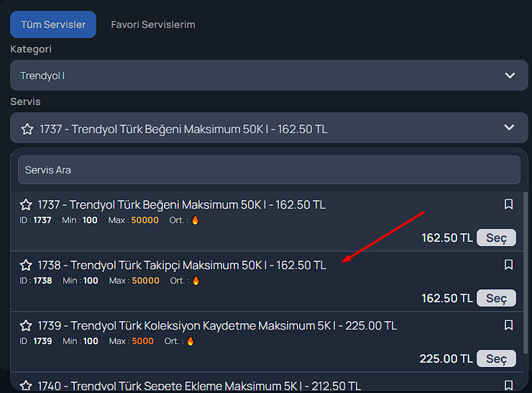Bookmark service 1740 Sepete Ekleme

508,386
